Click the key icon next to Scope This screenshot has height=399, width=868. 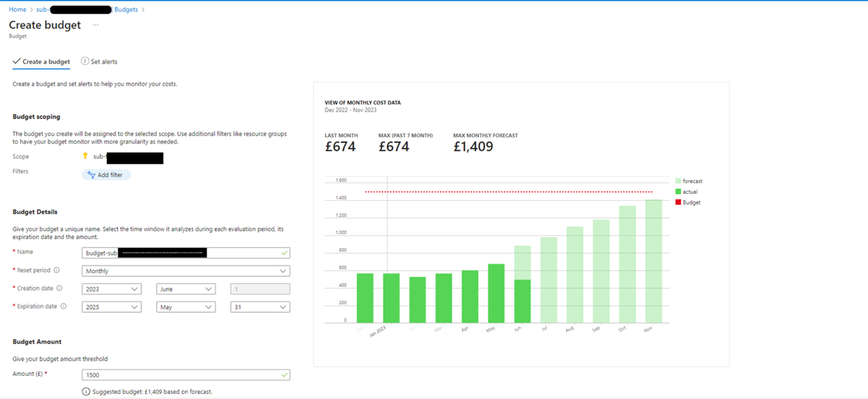[86, 155]
